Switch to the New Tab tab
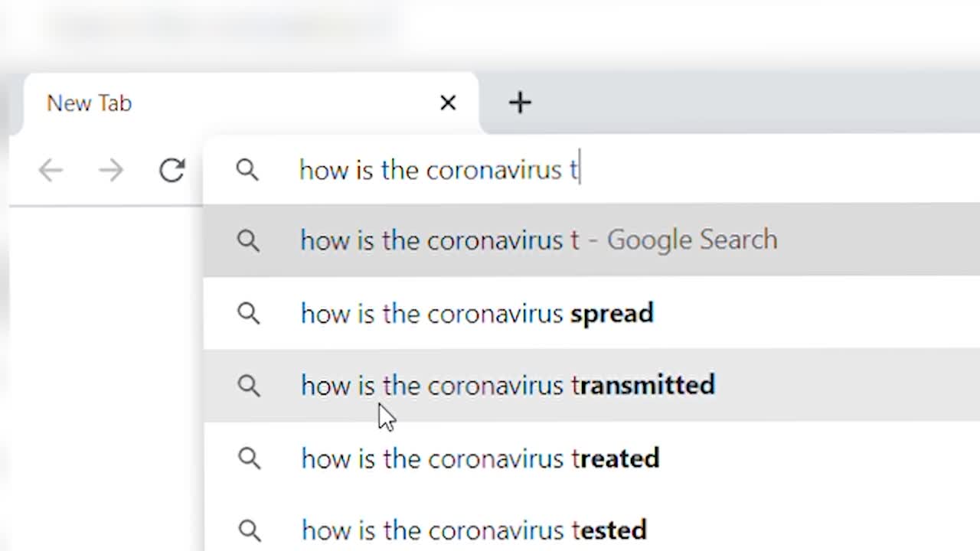Viewport: 980px width, 551px height. pyautogui.click(x=90, y=103)
